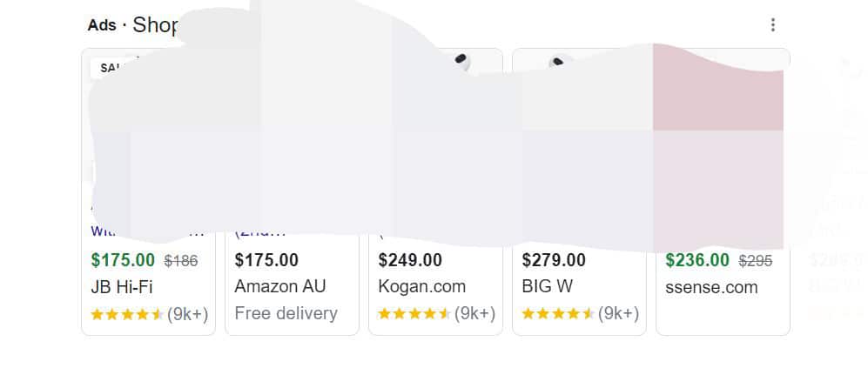Click BIG W star rating

[558, 314]
